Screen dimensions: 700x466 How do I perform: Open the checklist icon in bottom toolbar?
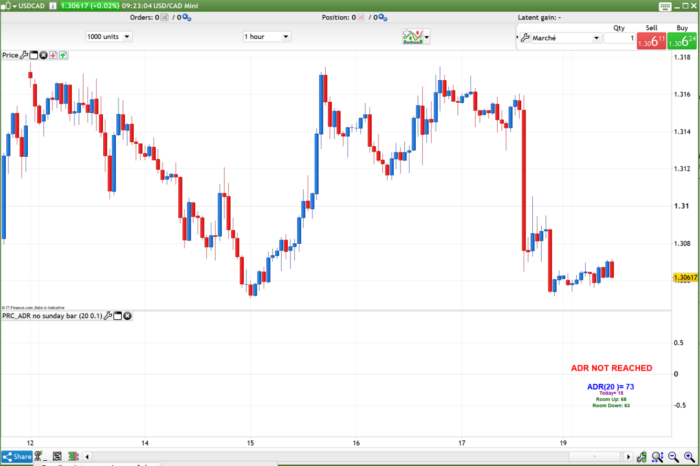(x=57, y=457)
